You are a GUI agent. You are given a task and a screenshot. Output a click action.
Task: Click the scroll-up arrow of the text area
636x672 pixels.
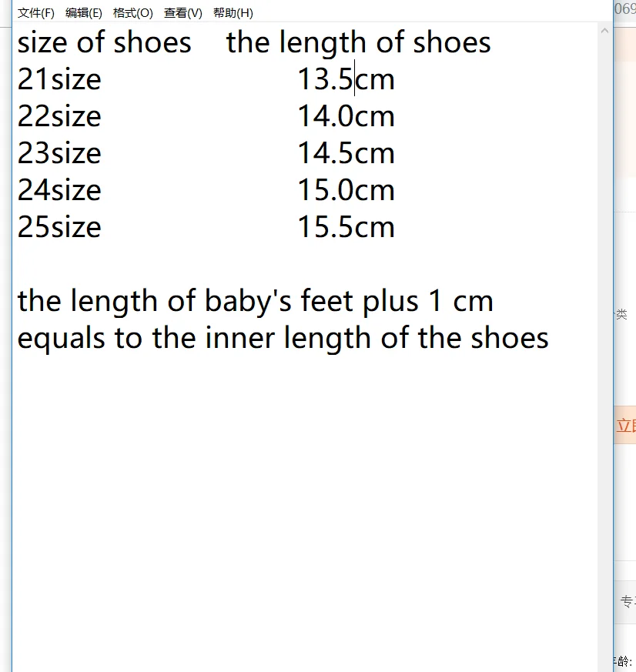604,31
